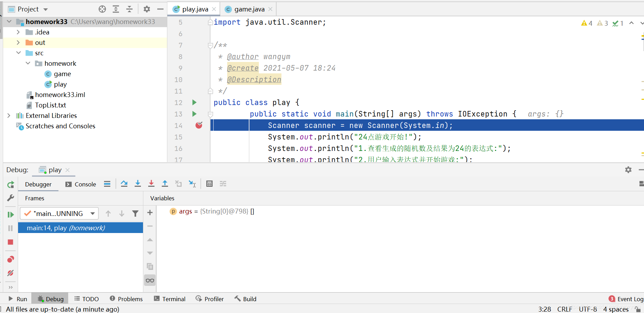
Task: Open the Debugger tab
Action: (38, 184)
